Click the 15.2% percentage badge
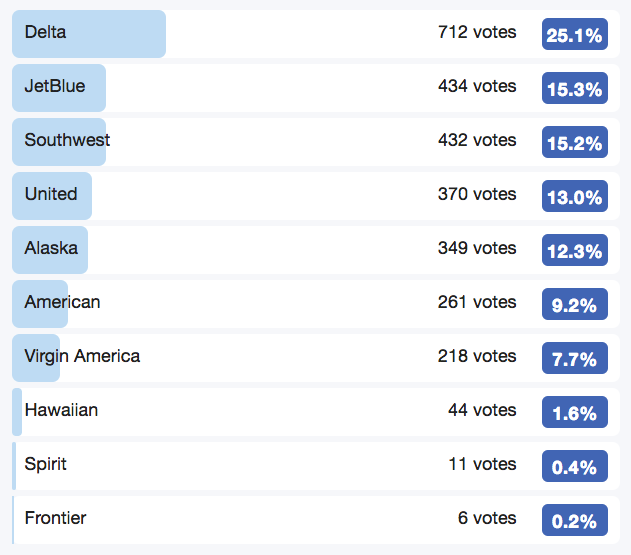This screenshot has height=555, width=631. point(575,142)
